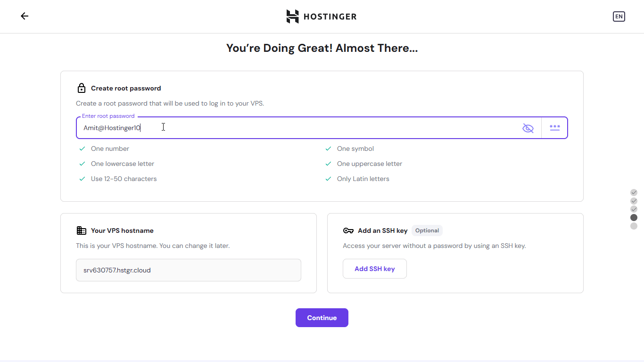644x362 pixels.
Task: Go back using the left arrow
Action: point(25,16)
